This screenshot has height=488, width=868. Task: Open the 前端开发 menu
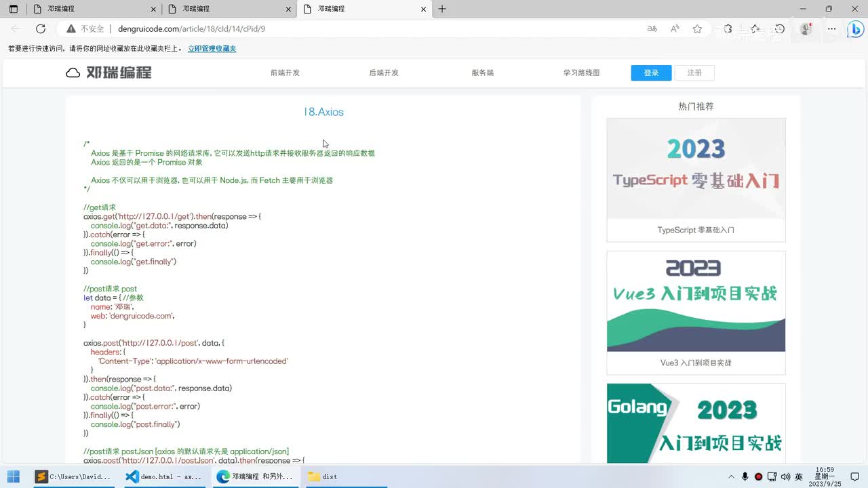point(285,73)
